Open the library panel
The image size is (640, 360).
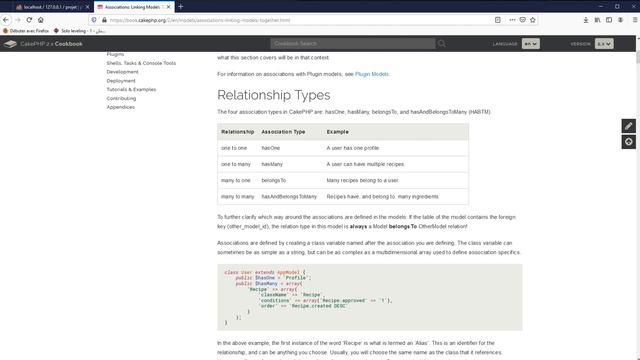[598, 20]
